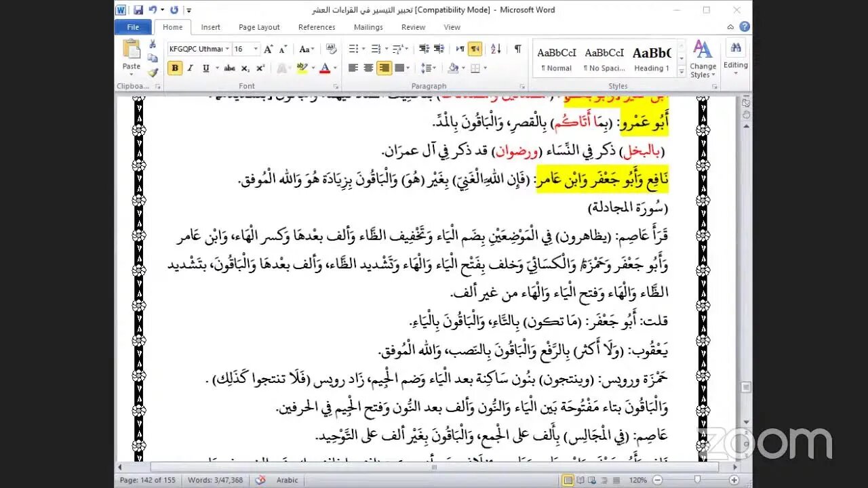Click the text highlight color button

(302, 68)
